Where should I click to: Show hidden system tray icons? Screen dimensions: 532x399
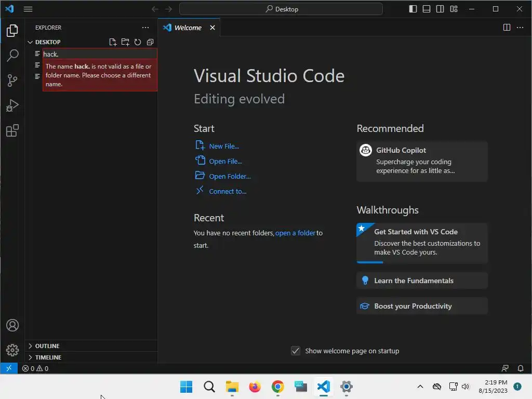(420, 387)
